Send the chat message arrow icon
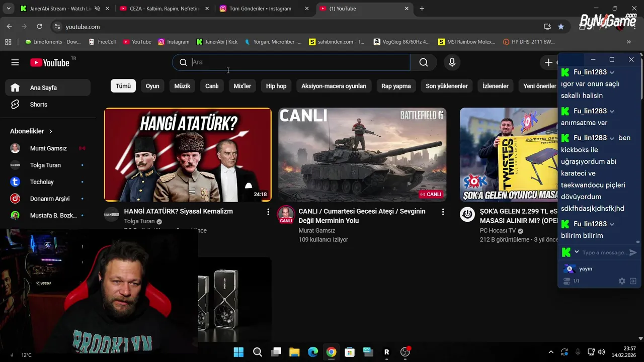This screenshot has height=362, width=644. click(x=633, y=252)
